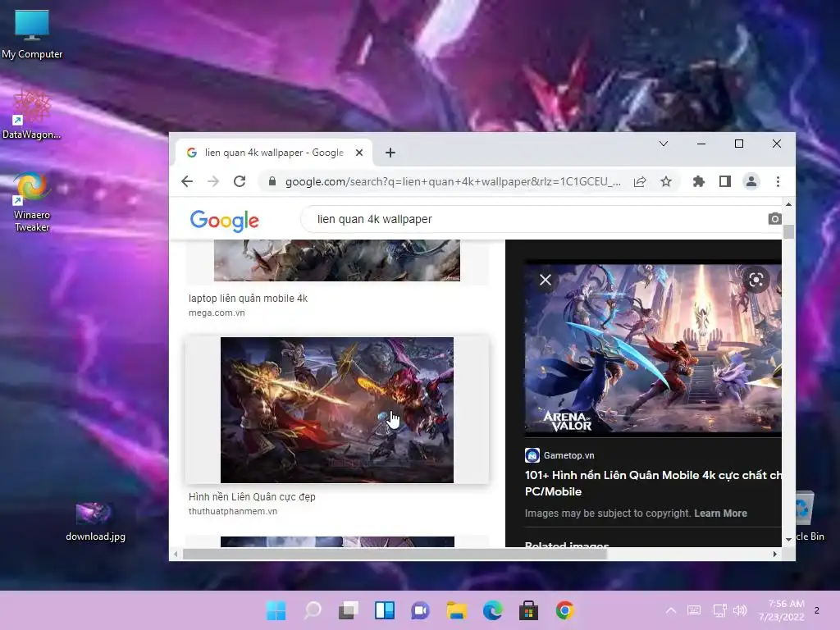Viewport: 840px width, 630px height.
Task: Open the Chat taskbar icon
Action: coord(421,610)
